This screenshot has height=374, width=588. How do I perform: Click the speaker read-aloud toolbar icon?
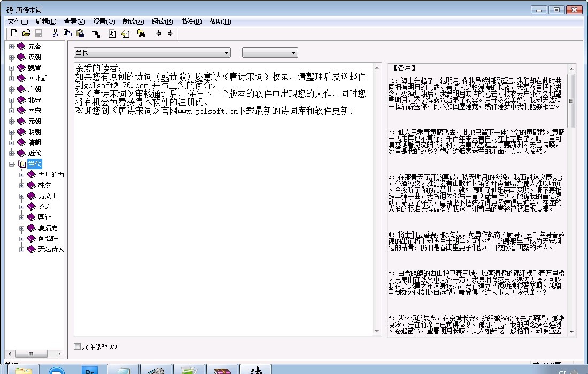[x=126, y=34]
